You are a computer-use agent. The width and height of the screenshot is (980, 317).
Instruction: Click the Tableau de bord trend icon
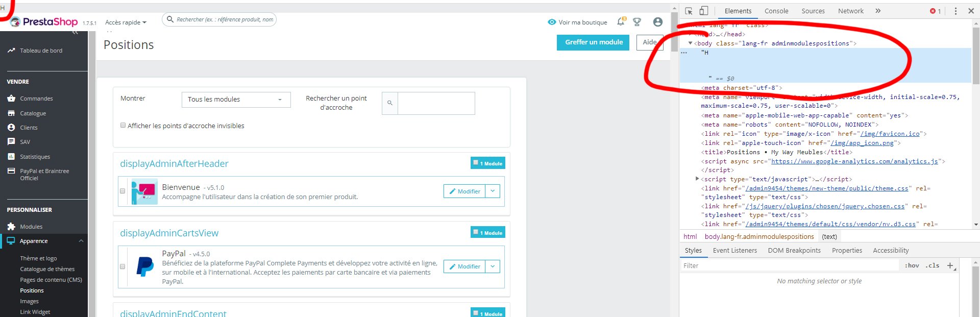pos(11,51)
